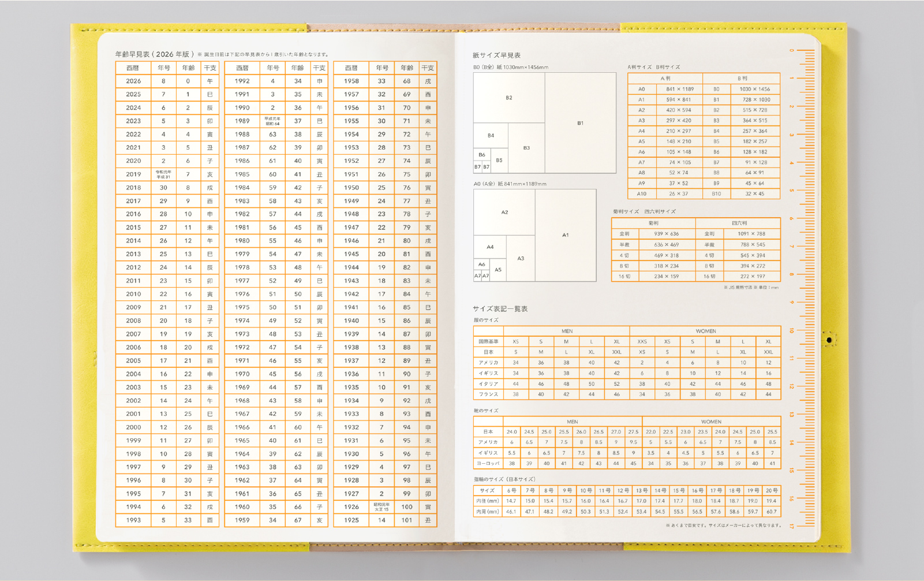Click the 平成元年 cell in the 1989 row
The height and width of the screenshot is (581, 924).
pyautogui.click(x=272, y=121)
